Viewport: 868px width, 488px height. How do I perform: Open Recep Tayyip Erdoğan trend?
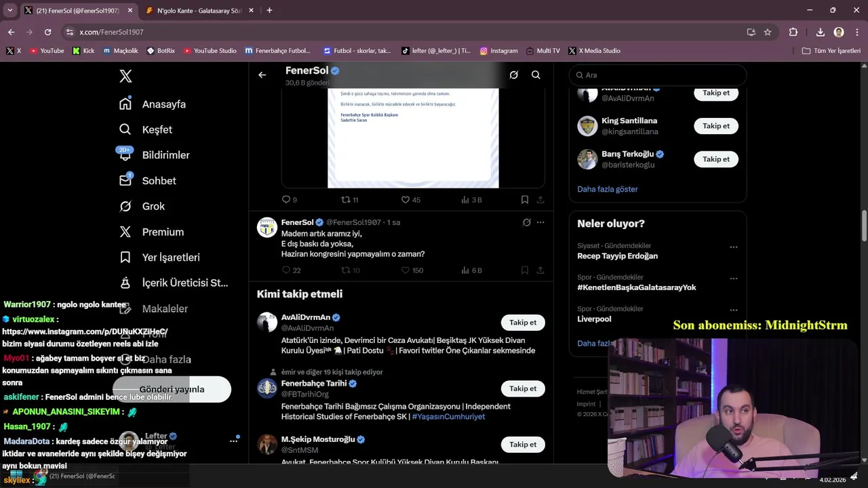pyautogui.click(x=617, y=256)
